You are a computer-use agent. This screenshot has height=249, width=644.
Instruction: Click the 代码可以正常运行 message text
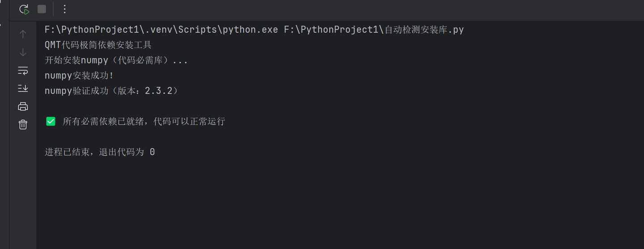pos(189,121)
